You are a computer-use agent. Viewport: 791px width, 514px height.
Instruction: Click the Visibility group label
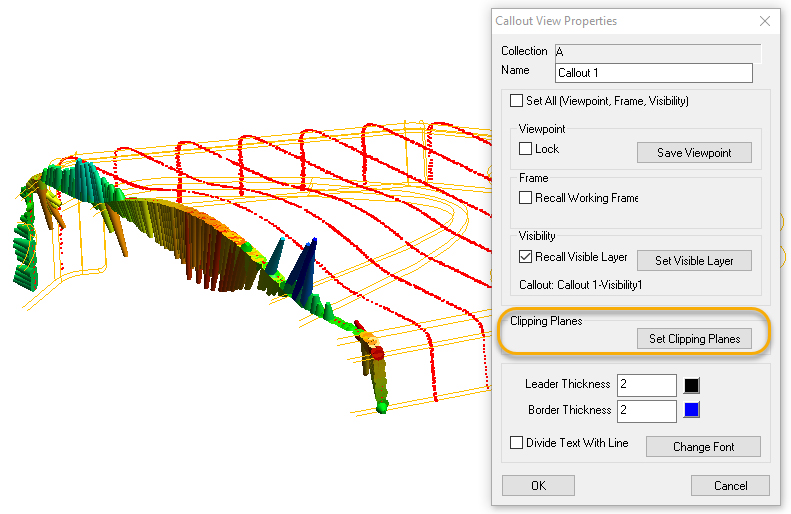click(537, 236)
